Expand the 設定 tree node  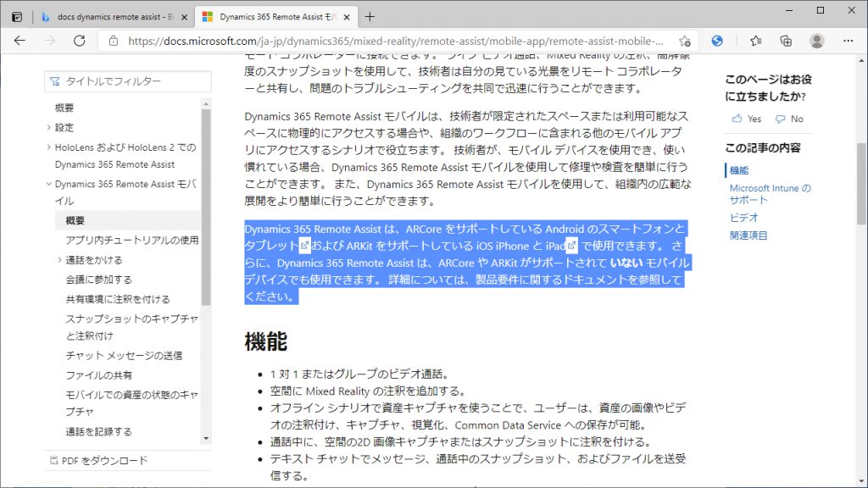click(x=48, y=127)
